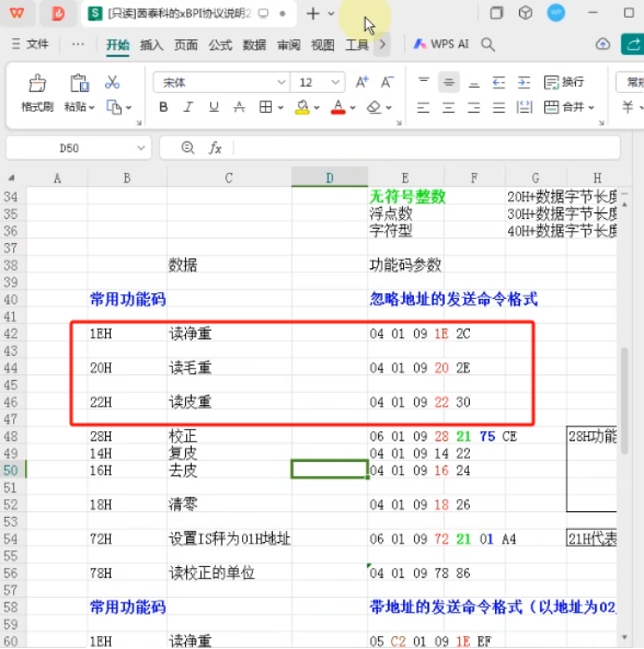644x649 pixels.
Task: Apply red font color
Action: (338, 108)
